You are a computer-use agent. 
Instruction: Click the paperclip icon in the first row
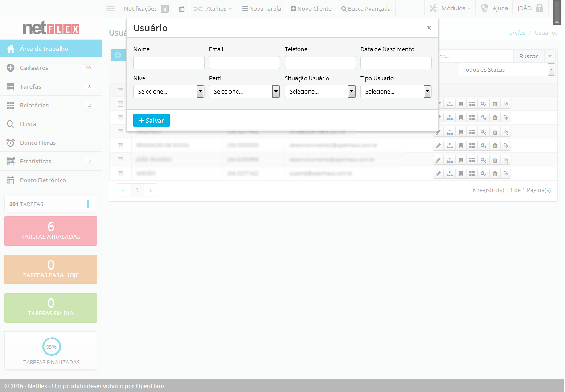click(x=506, y=104)
